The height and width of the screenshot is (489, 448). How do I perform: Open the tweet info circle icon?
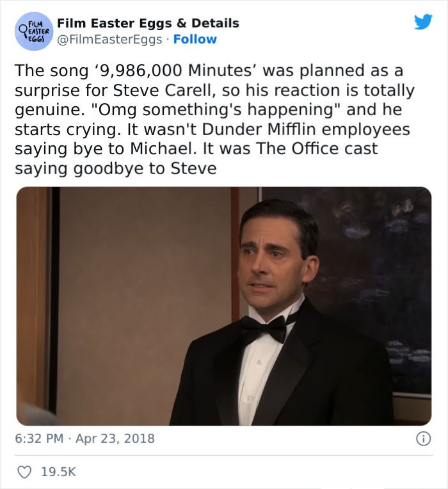(x=424, y=439)
